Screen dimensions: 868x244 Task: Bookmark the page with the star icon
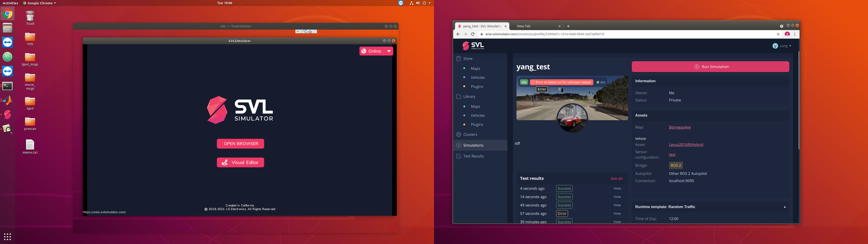(778, 34)
